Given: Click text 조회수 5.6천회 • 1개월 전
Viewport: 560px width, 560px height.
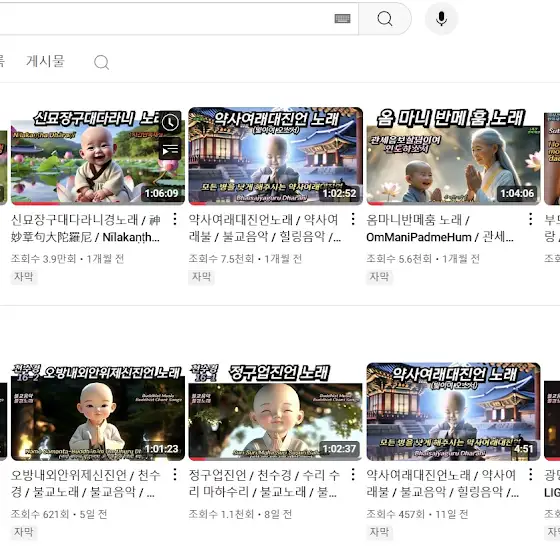Looking at the screenshot, I should tap(423, 259).
